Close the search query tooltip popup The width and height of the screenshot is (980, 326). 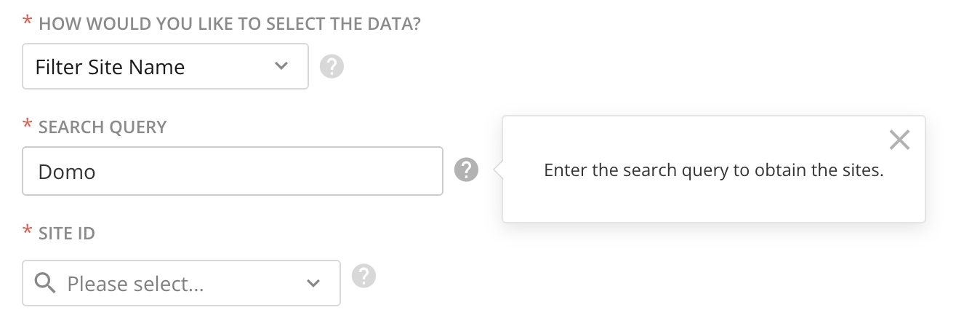tap(899, 140)
